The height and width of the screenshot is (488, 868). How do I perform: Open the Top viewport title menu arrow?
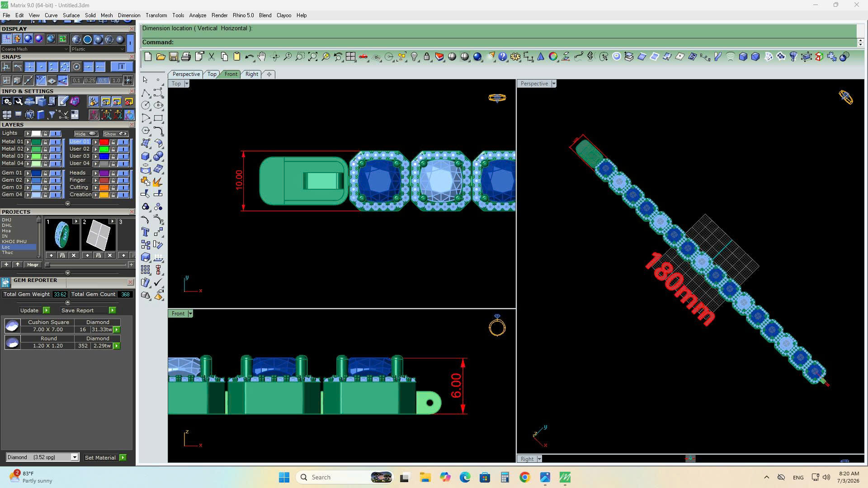click(x=187, y=84)
